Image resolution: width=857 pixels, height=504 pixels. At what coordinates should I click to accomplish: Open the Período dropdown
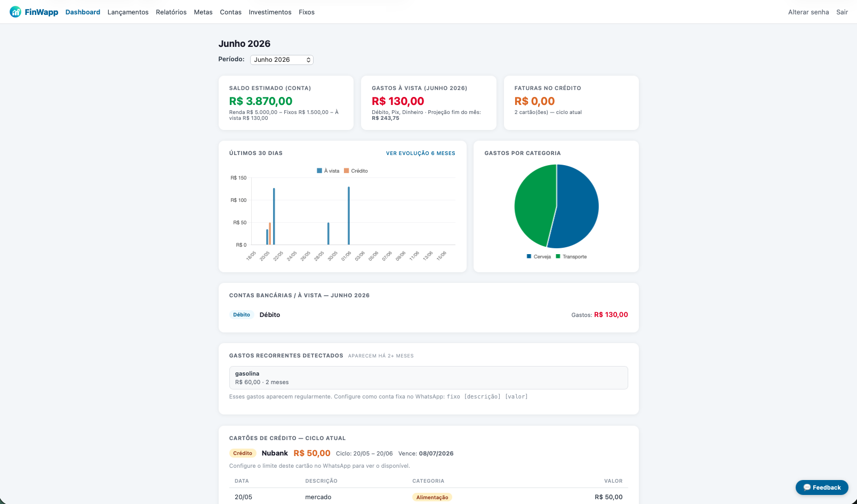pos(282,60)
